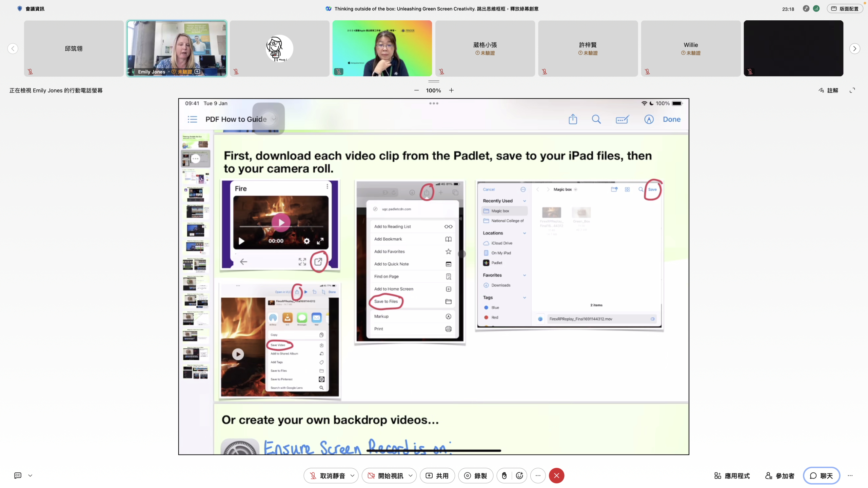Zoom in shared screen with plus
868x488 pixels.
[x=451, y=90]
